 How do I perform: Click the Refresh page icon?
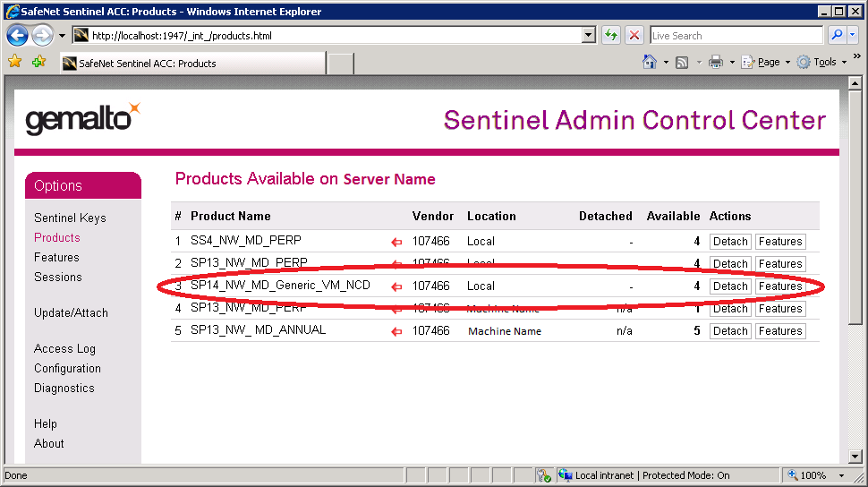tap(611, 36)
